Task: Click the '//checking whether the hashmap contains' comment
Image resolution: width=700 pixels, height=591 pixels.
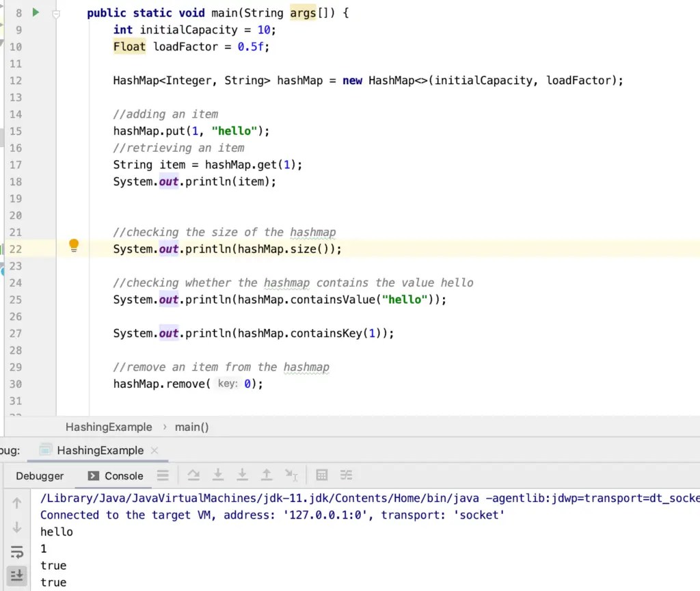Action: pyautogui.click(x=293, y=283)
